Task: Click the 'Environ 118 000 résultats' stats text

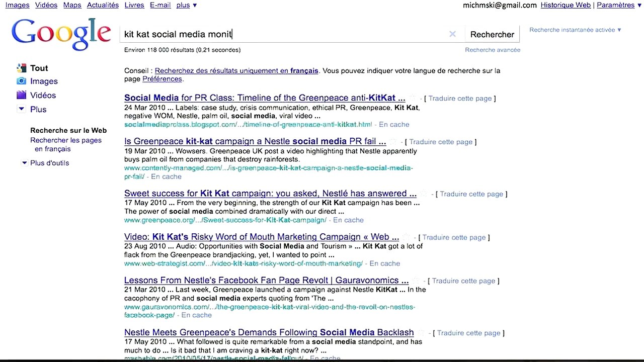Action: (x=182, y=50)
